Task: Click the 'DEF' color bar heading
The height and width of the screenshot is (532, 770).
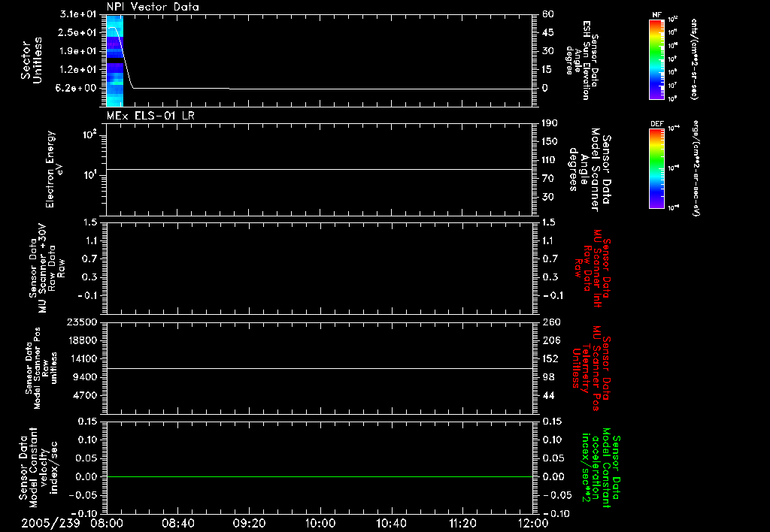Action: [656, 124]
